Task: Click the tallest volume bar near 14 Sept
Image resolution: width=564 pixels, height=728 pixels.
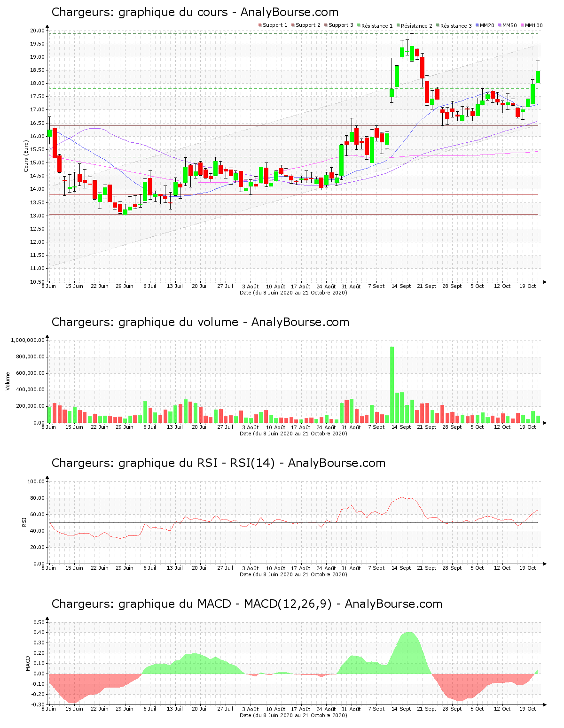Action: click(392, 385)
